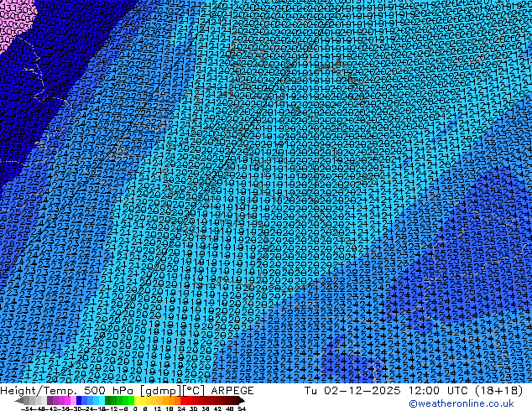Screen dimensions: 532x411
Task: Click the grey left arrow tip of the colour scale
Action: click(19, 400)
